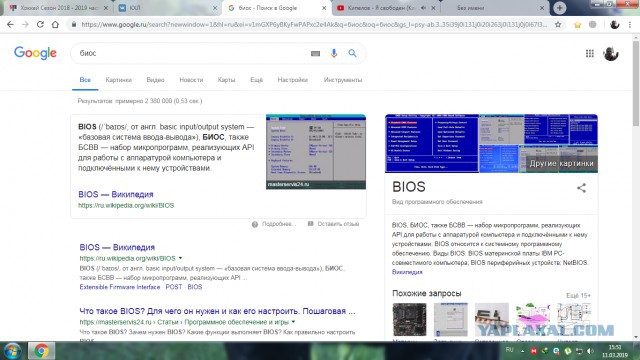This screenshot has height=360, width=640.
Task: Close the Без имени tab
Action: coord(542,8)
